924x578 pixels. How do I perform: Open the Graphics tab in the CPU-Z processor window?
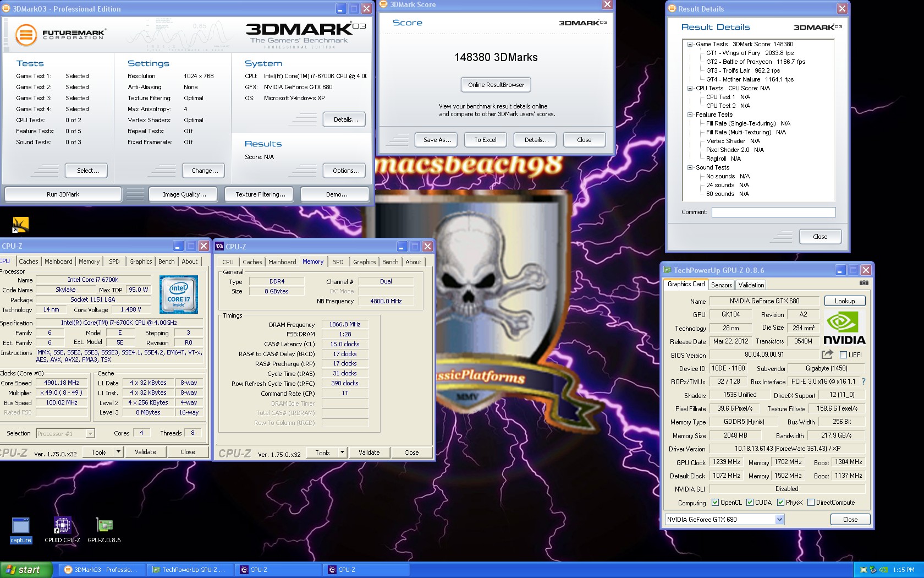coord(141,261)
